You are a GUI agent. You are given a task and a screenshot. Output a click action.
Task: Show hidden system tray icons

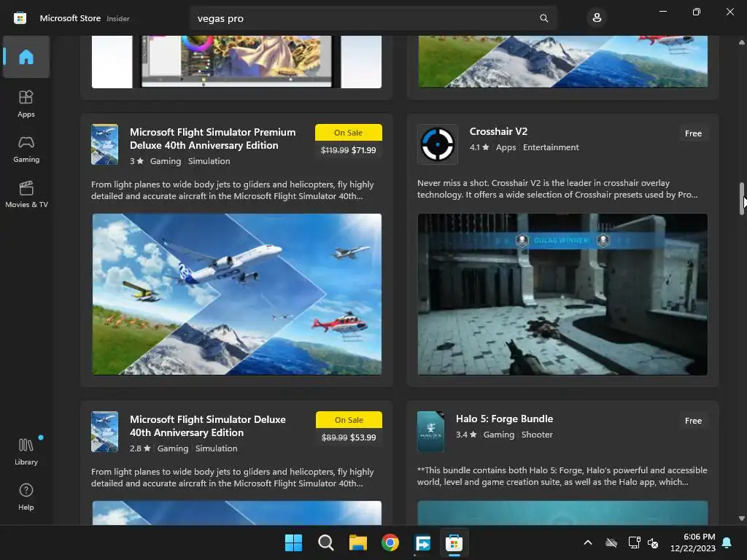point(588,542)
